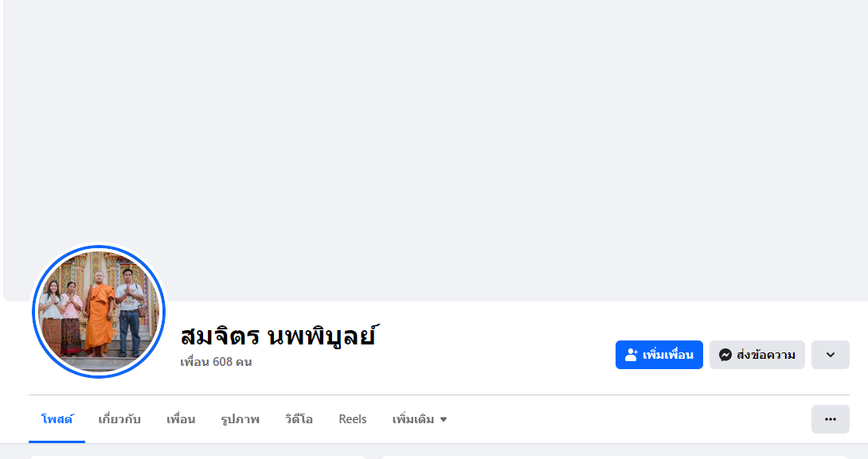The width and height of the screenshot is (868, 459).
Task: View the รูปภาพ tab
Action: tap(240, 419)
